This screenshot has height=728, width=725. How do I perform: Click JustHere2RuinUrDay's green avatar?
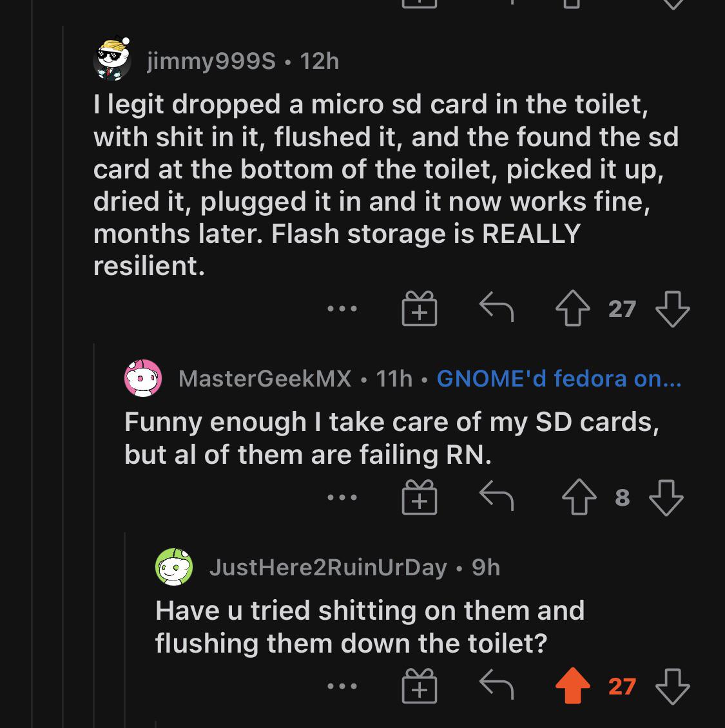(x=173, y=568)
